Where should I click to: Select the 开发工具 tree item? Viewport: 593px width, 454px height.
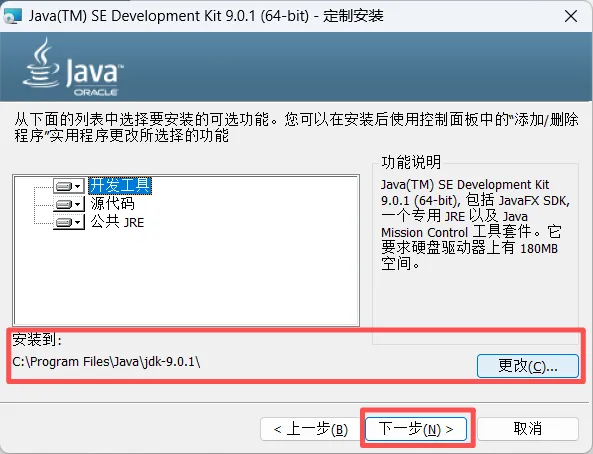tap(120, 186)
